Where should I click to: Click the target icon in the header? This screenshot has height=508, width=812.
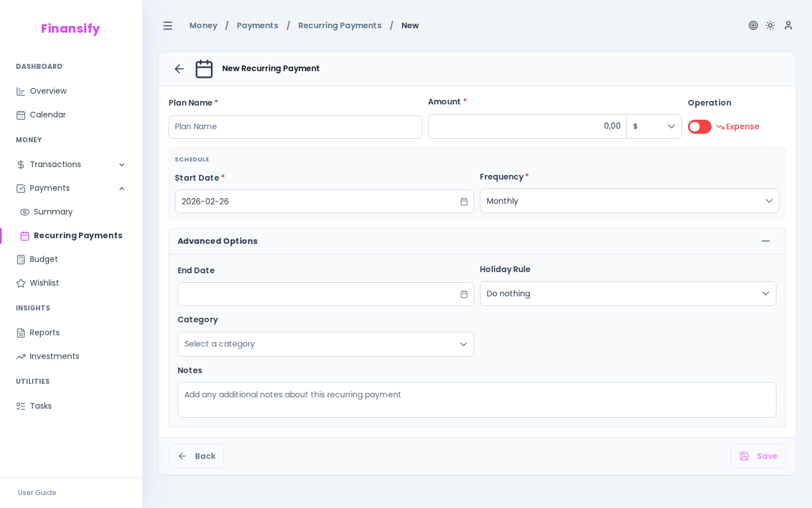coord(753,25)
